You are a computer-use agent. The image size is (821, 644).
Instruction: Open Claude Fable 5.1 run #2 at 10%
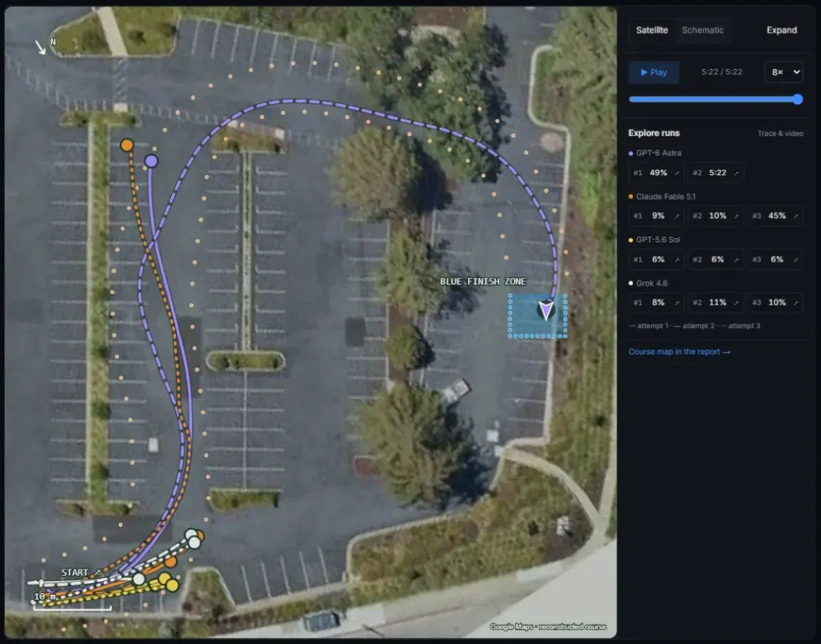715,216
